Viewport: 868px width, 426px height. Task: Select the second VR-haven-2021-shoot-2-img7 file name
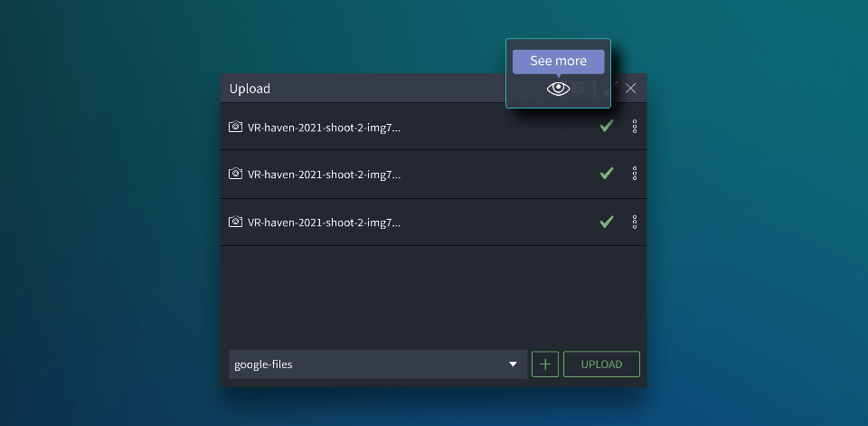324,175
